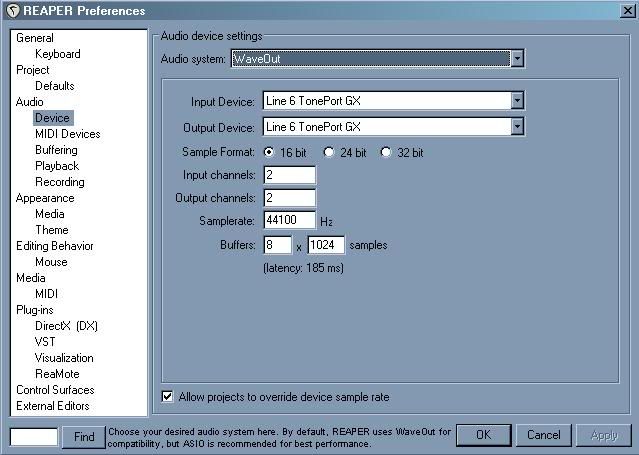Select 32 bit sample format

[386, 152]
